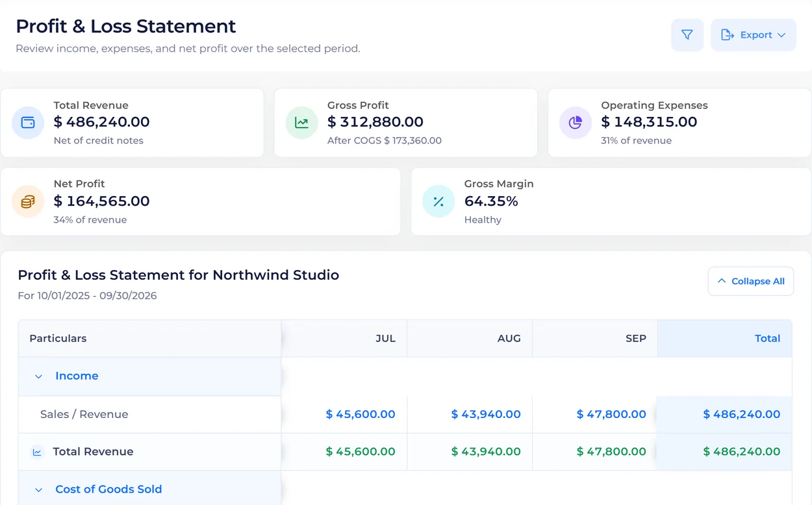
Task: Click 'Profit & Loss Statement for Northwind Studio' heading
Action: coord(179,275)
